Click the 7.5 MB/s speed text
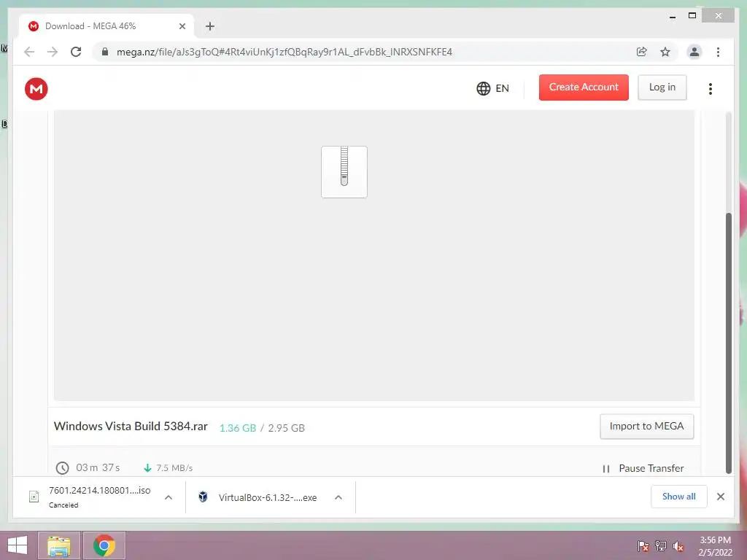The width and height of the screenshot is (747, 560). coord(174,468)
